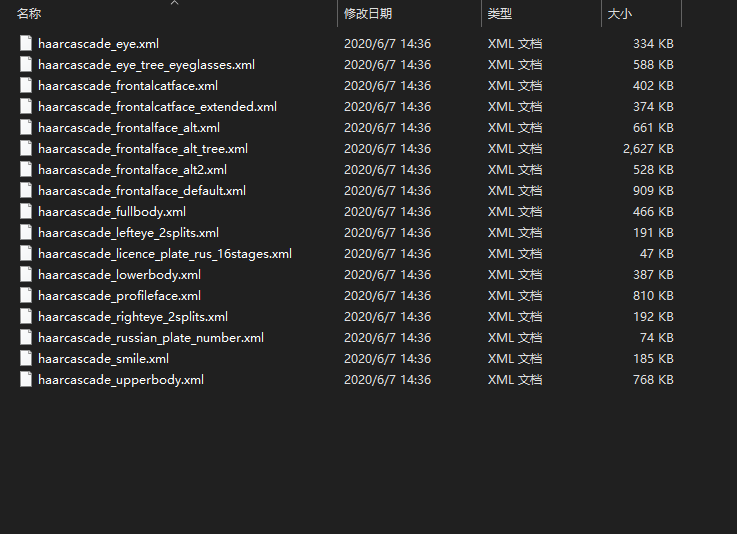Click the XML 文档 type of haarcascade_eye.xml
The image size is (737, 534).
click(x=515, y=44)
